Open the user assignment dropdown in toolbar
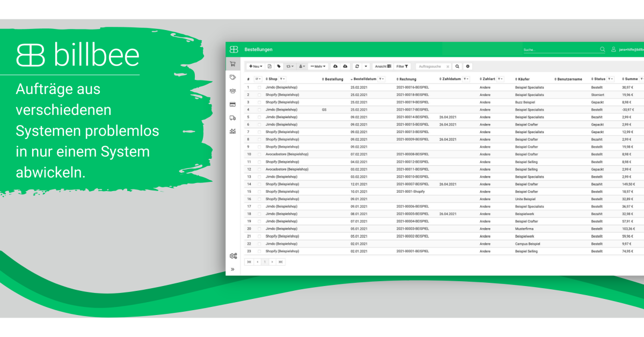This screenshot has height=337, width=644. 302,67
